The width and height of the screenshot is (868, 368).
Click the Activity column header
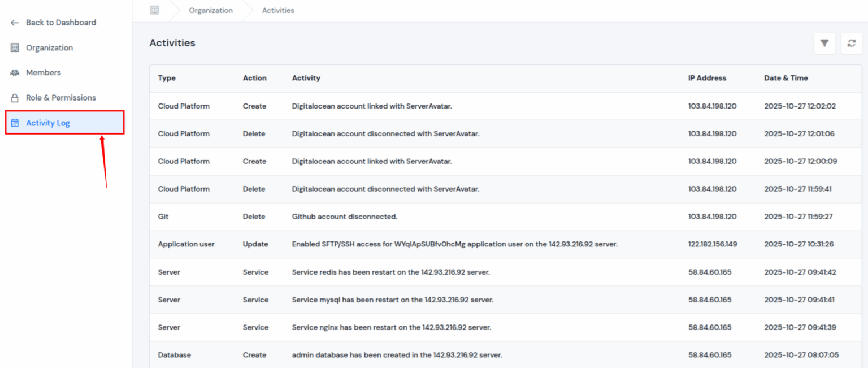(306, 78)
